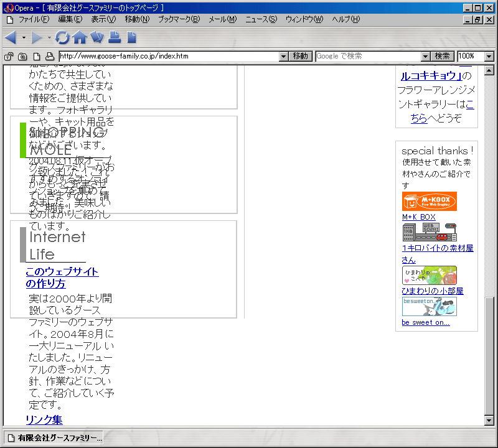The height and width of the screenshot is (448, 498).
Task: Expand the address bar URL dropdown
Action: 284,57
